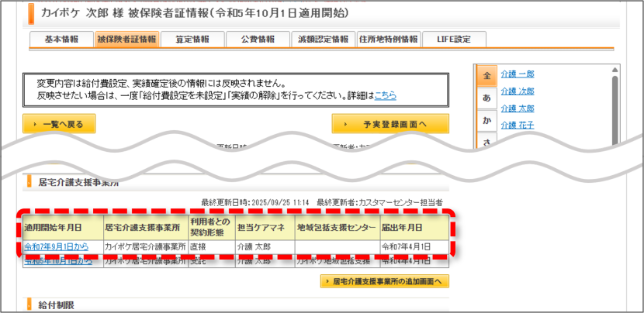Click the user list scrollbar up arrow
Viewport: 644px width, 313px height.
(x=615, y=70)
